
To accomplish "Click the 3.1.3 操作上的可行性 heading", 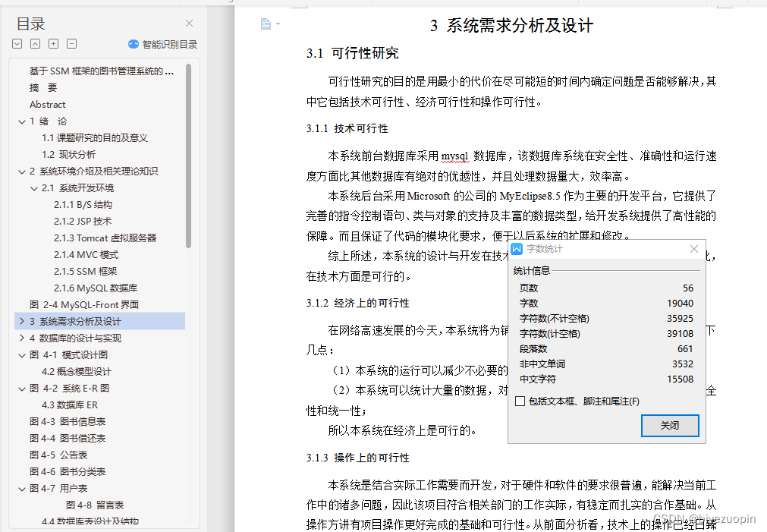I will [x=358, y=458].
